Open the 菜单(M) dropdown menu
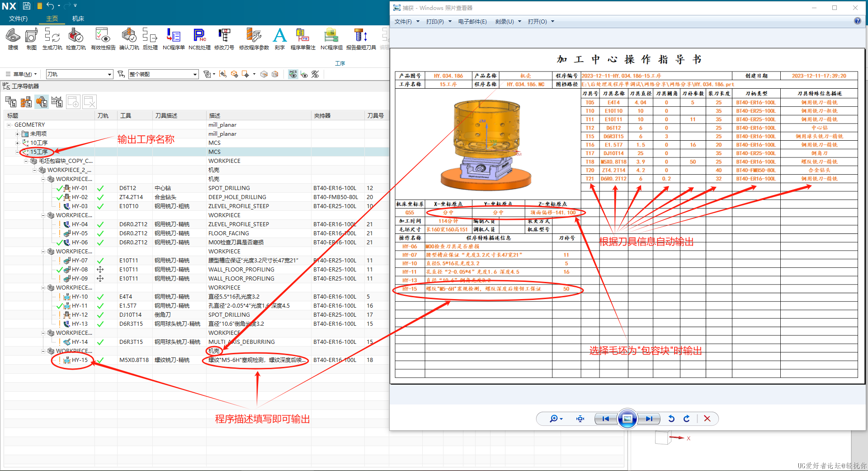868x471 pixels. click(21, 74)
